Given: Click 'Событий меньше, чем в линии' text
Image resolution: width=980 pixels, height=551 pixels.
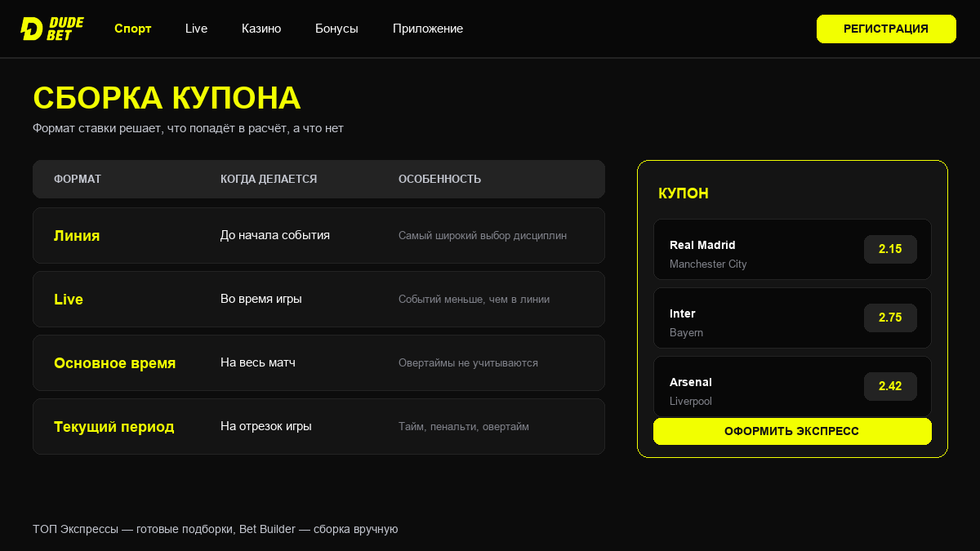Looking at the screenshot, I should point(474,300).
